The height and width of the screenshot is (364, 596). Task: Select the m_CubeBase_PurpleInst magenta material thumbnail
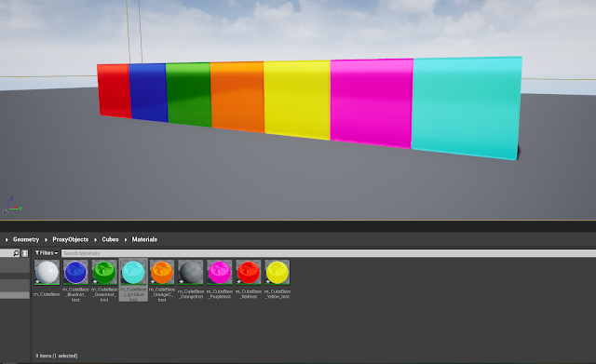click(220, 273)
